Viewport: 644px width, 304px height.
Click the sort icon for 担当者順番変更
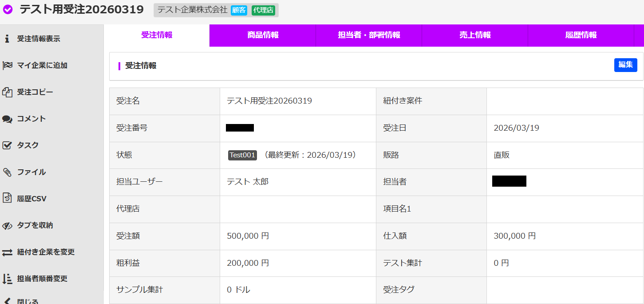[7, 279]
